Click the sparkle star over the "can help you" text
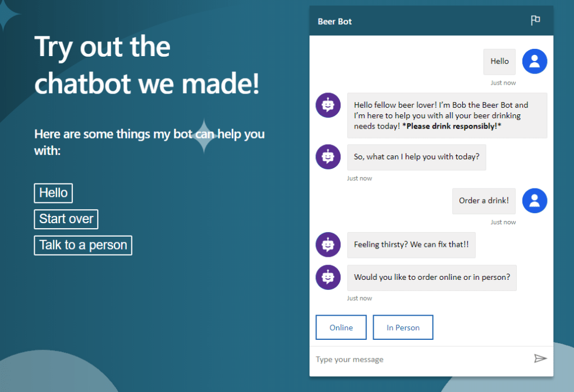This screenshot has width=574, height=392. coord(204,136)
